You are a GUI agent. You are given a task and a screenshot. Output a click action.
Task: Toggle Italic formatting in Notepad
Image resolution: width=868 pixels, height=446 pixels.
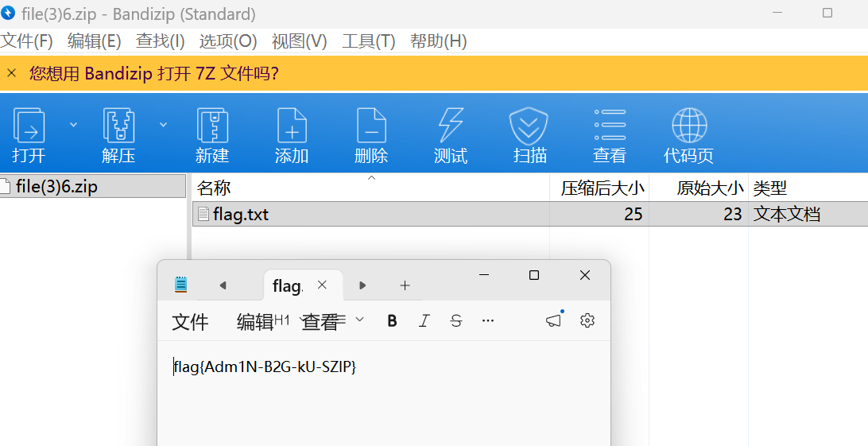pos(424,320)
